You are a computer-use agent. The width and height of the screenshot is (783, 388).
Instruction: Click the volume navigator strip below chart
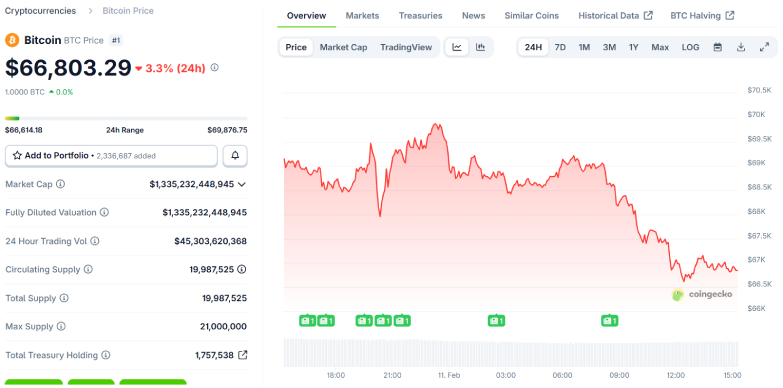click(x=510, y=353)
